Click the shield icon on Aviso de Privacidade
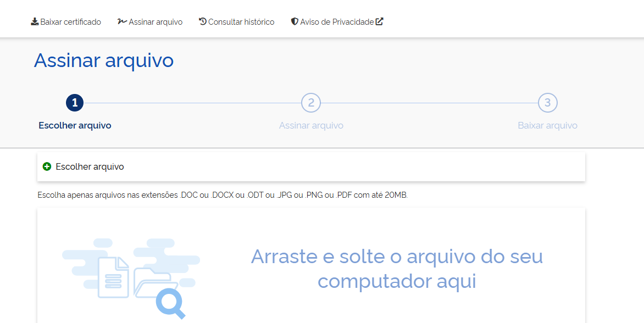 click(293, 21)
